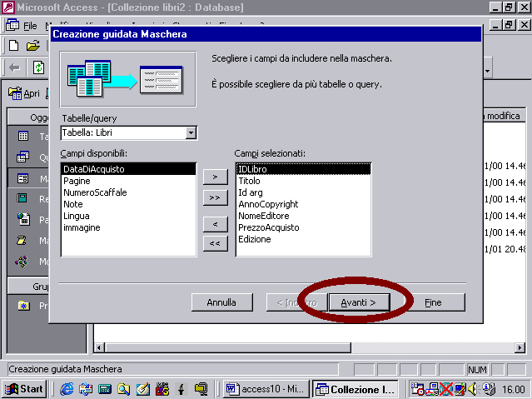Select Lingua in Campi disponibili
This screenshot has height=399, width=532.
(128, 216)
